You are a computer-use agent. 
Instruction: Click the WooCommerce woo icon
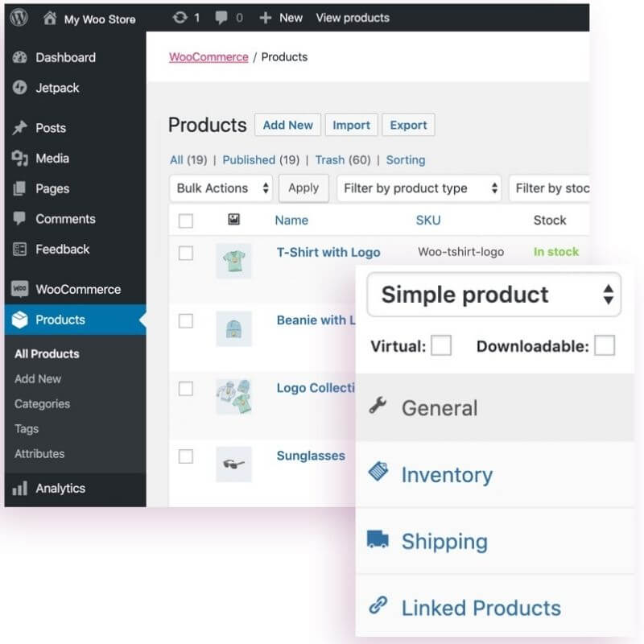point(19,289)
